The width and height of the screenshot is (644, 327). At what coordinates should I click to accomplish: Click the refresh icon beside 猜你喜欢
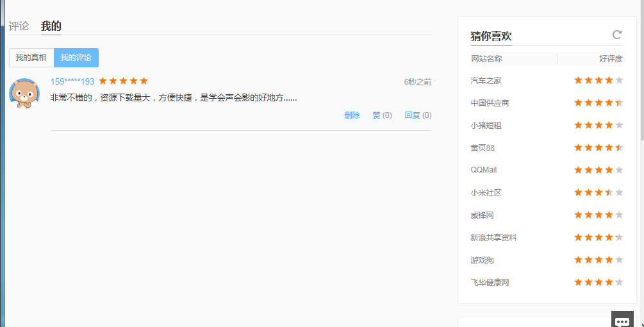coord(616,35)
